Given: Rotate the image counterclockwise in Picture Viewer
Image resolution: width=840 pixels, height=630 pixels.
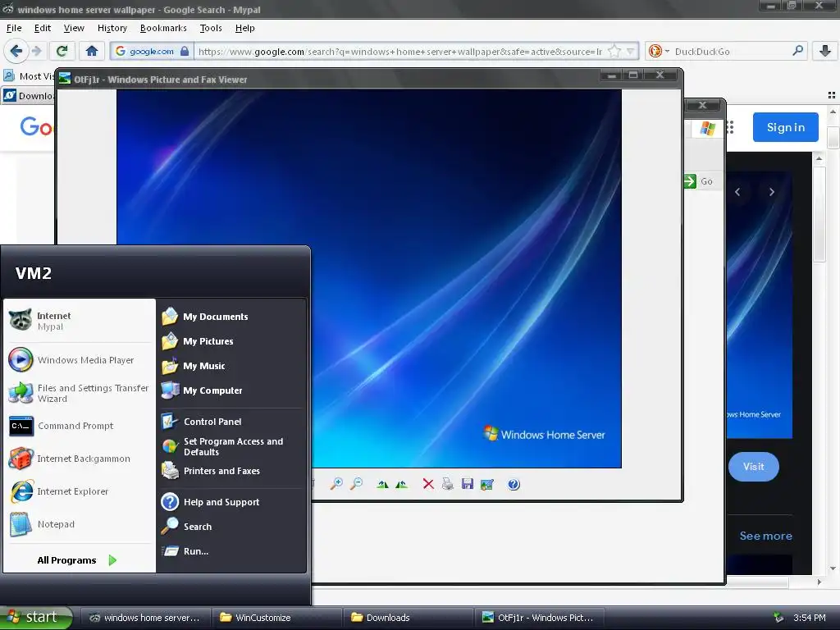Looking at the screenshot, I should click(401, 484).
